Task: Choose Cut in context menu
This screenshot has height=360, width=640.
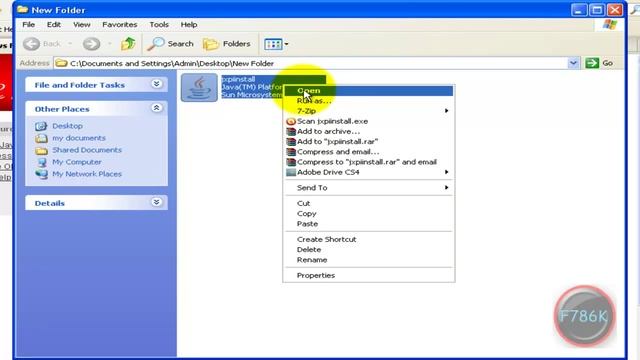Action: [369, 203]
